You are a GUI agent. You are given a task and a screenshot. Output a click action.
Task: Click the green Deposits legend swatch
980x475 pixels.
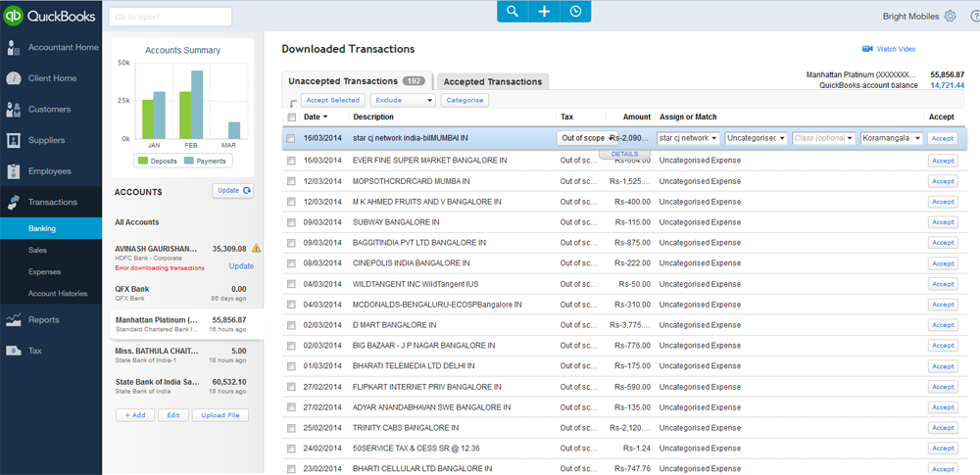pos(143,162)
